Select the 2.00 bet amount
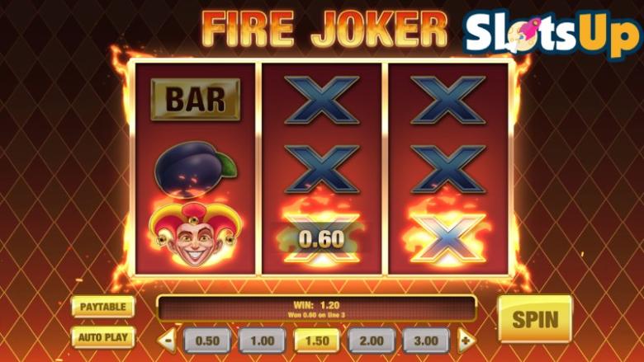This screenshot has height=362, width=644. pyautogui.click(x=372, y=341)
